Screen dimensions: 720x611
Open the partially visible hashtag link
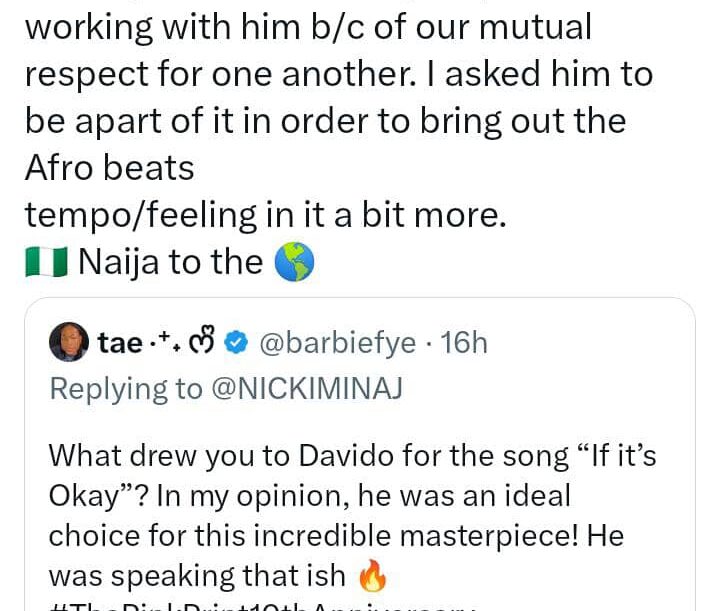click(270, 606)
